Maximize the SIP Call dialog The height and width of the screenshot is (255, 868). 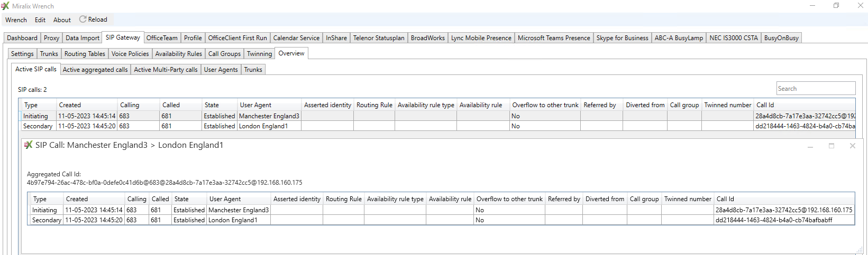[831, 146]
